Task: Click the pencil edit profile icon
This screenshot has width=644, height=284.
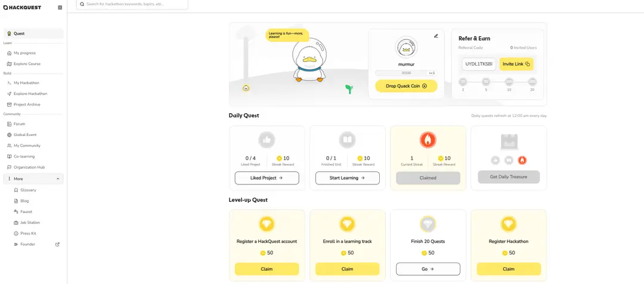Action: click(x=436, y=36)
